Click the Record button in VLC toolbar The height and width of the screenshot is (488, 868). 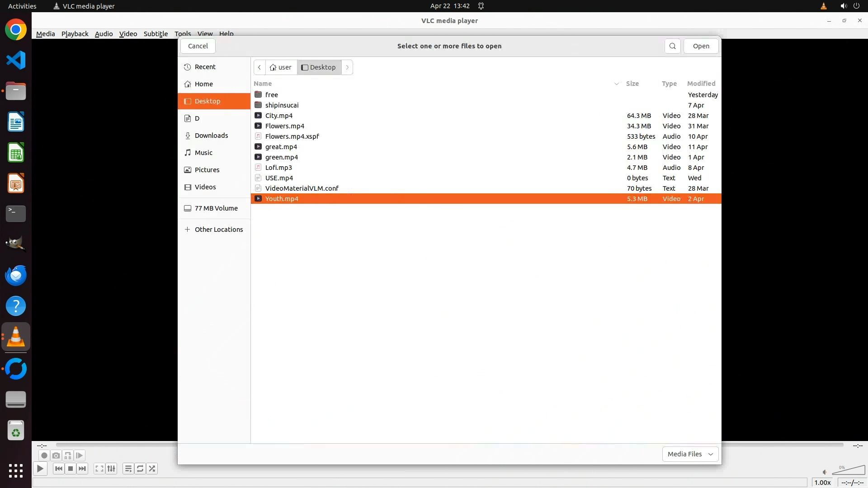pos(44,455)
